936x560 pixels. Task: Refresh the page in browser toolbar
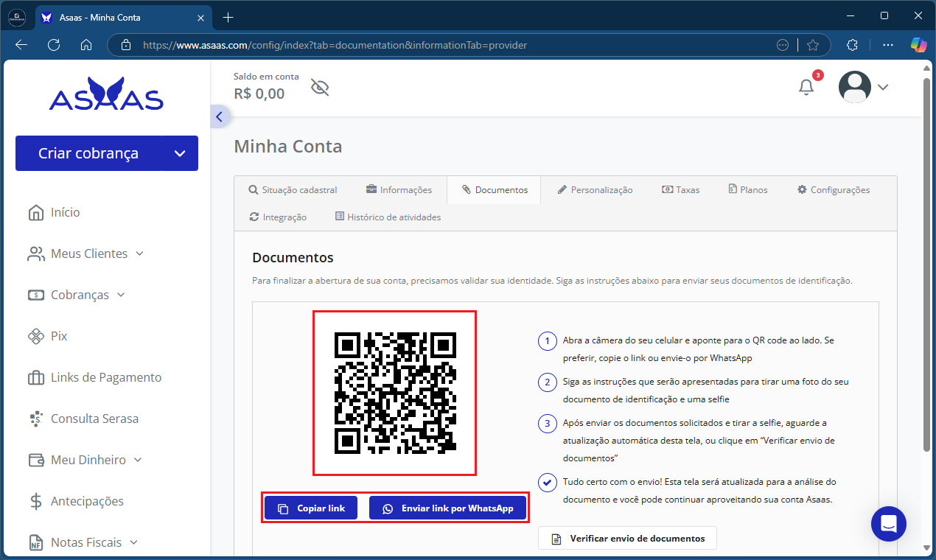coord(54,45)
